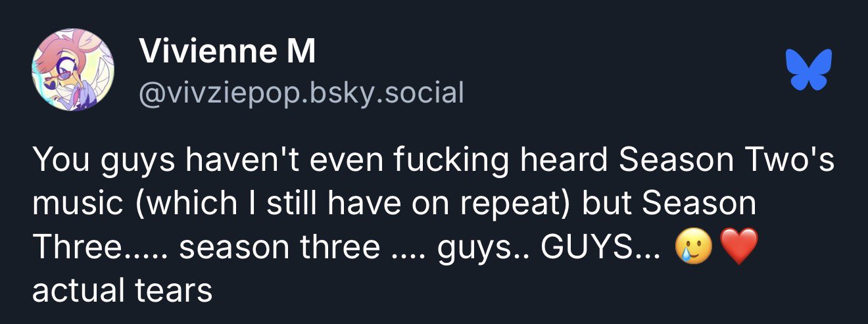Click lowercase "season three" in post
The image size is (868, 324).
[280, 248]
